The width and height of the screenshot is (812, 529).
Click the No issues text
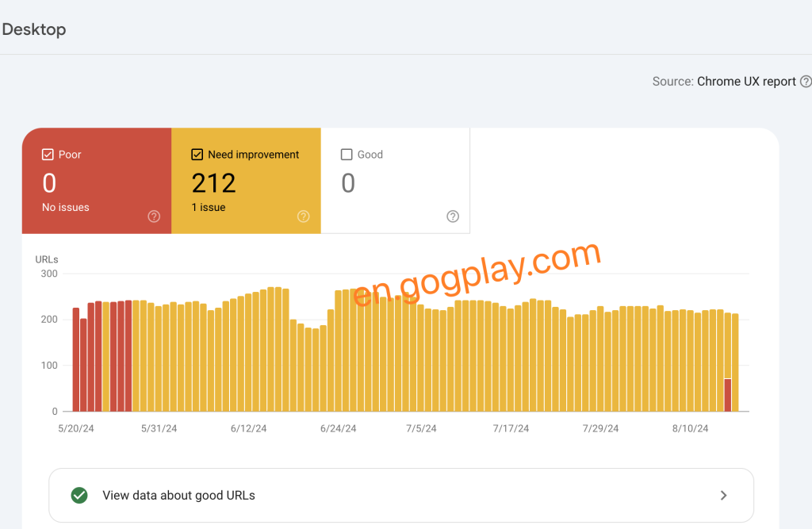(x=65, y=207)
